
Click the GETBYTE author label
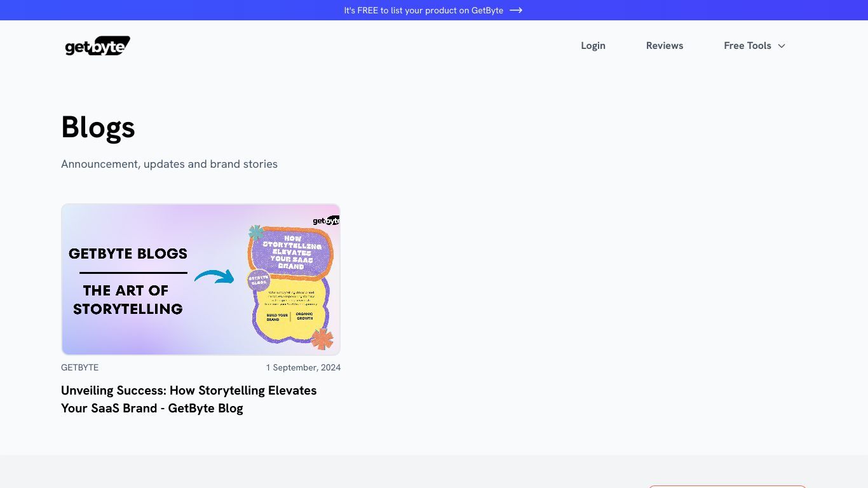79,367
